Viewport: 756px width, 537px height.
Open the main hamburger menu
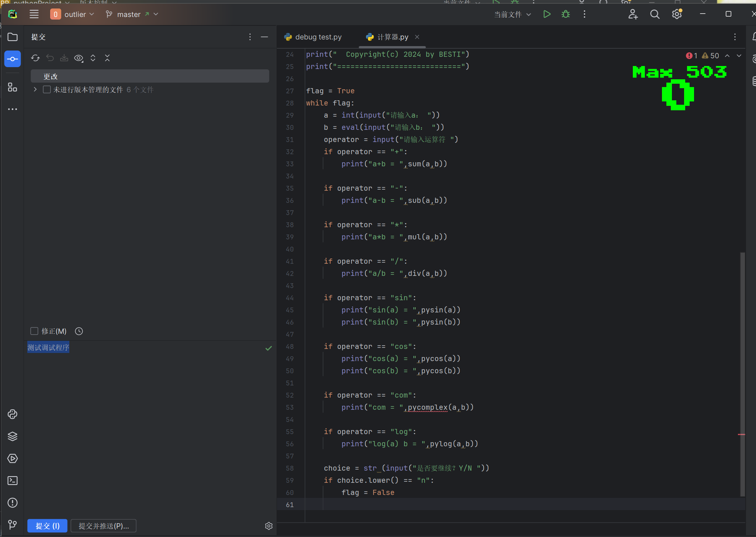(34, 14)
